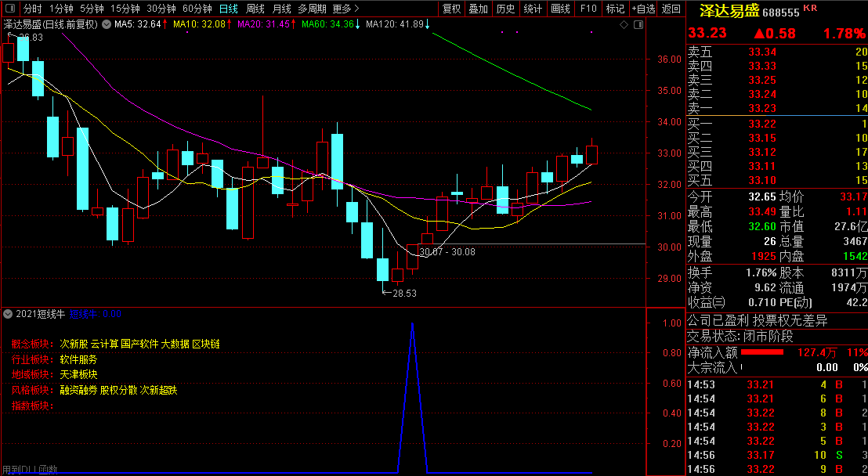Click the 返回 return button
Viewport: 868px width, 476px height.
[671, 9]
